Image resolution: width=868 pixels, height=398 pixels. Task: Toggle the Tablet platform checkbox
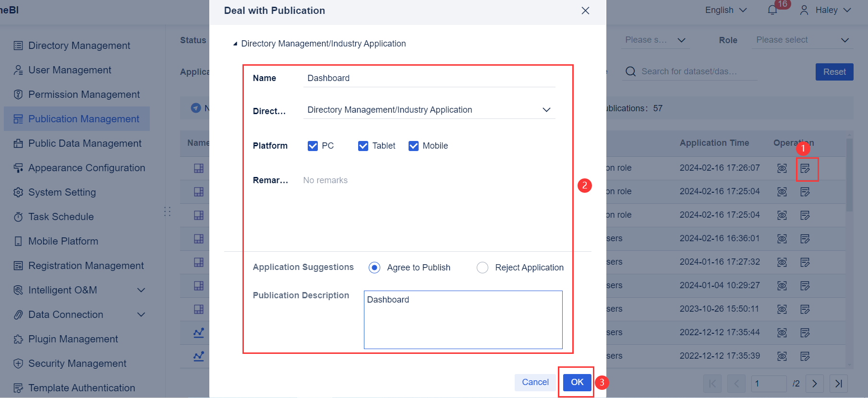coord(363,146)
